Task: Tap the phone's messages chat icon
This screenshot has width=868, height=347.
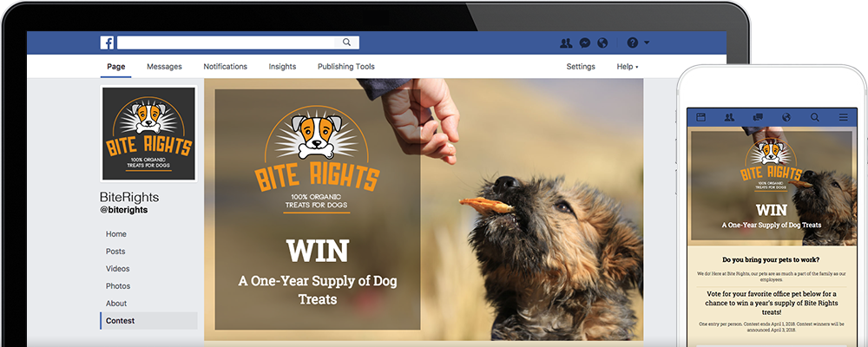Action: click(x=758, y=117)
